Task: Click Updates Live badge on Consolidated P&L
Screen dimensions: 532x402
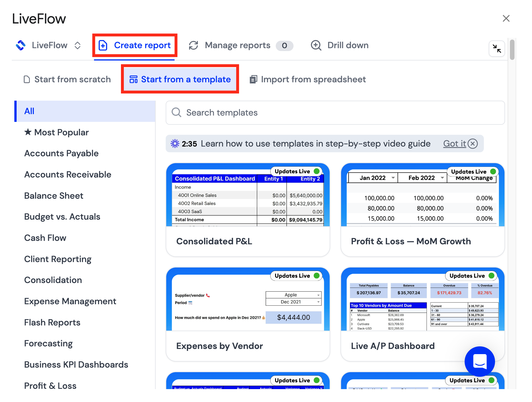Action: coord(297,171)
